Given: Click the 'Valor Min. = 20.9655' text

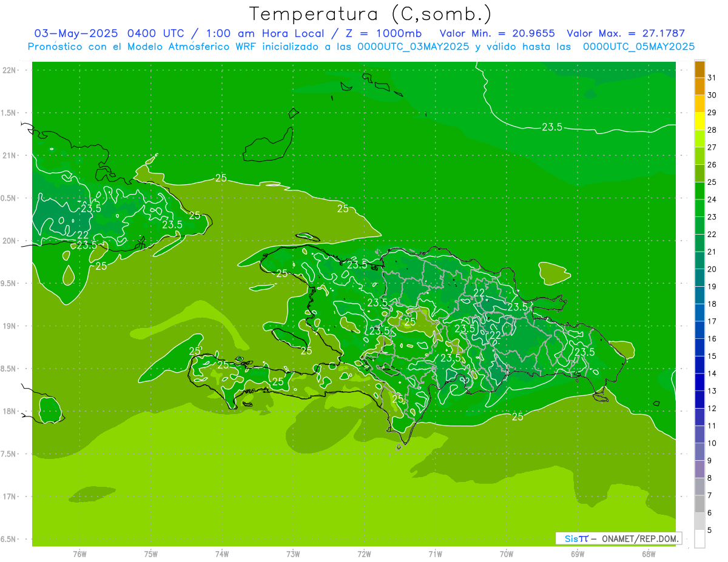Looking at the screenshot, I should click(497, 33).
